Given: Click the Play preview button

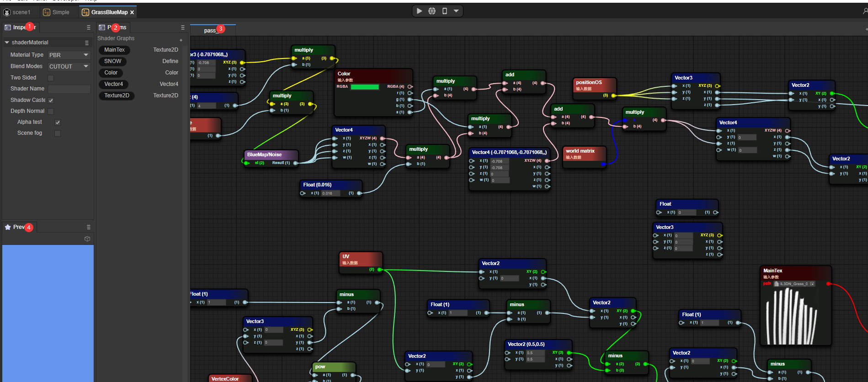Looking at the screenshot, I should pyautogui.click(x=419, y=11).
